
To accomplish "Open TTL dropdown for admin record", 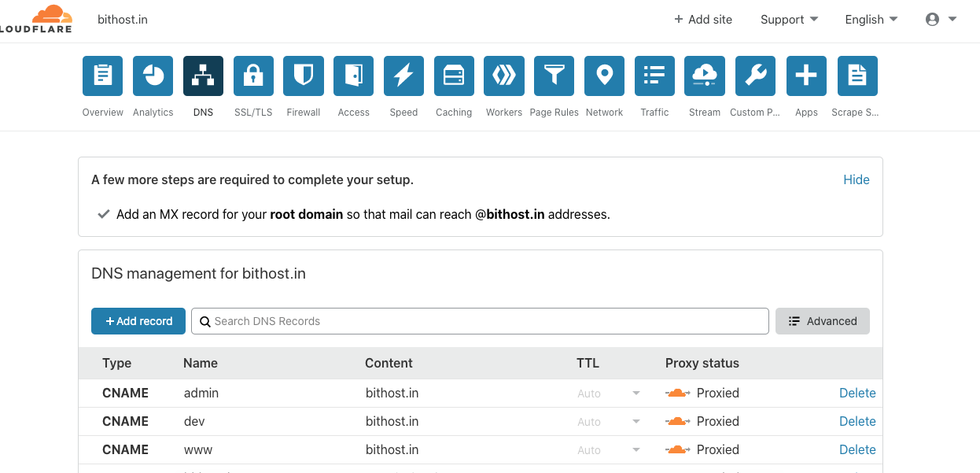I will click(x=609, y=394).
